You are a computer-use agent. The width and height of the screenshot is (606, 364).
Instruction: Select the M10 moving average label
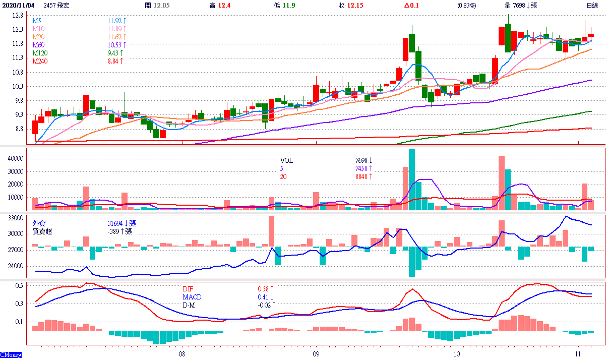point(38,29)
